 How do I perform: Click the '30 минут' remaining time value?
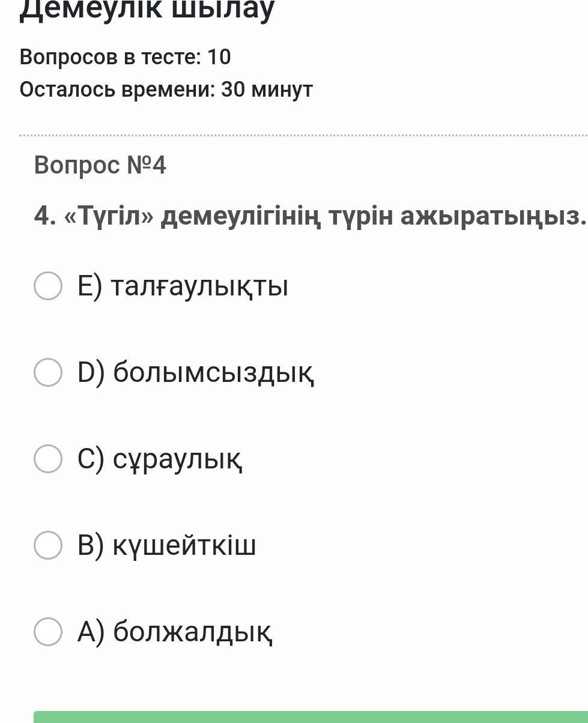(267, 90)
